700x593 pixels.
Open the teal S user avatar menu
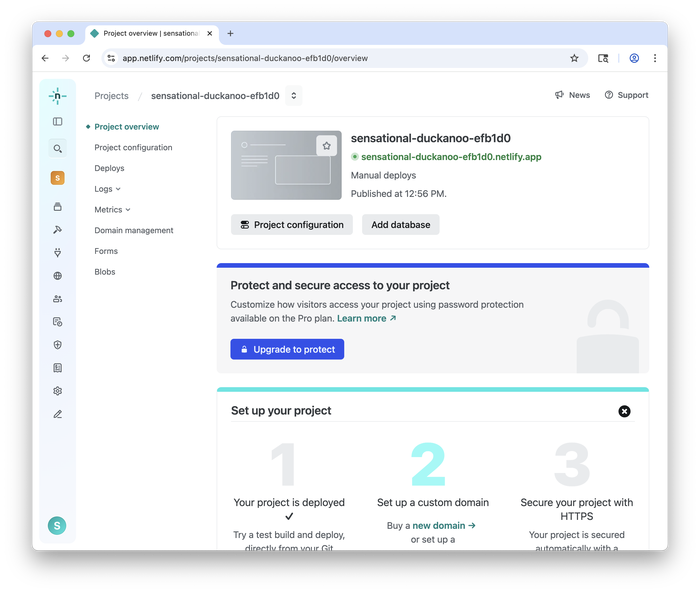tap(57, 526)
